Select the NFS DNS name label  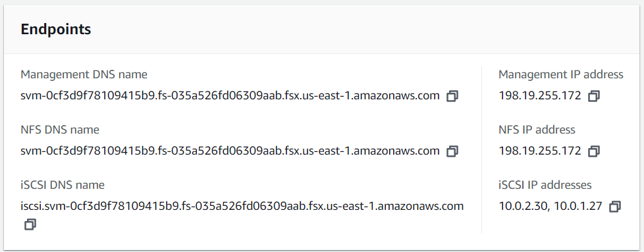point(60,130)
